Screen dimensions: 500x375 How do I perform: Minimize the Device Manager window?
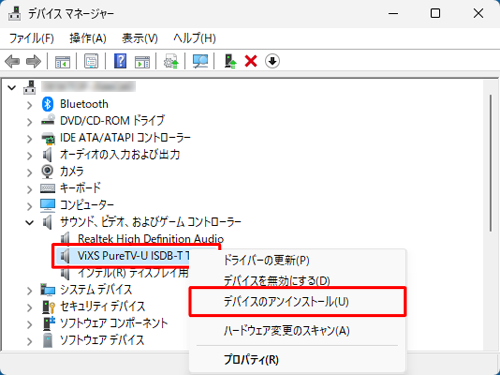(x=393, y=14)
